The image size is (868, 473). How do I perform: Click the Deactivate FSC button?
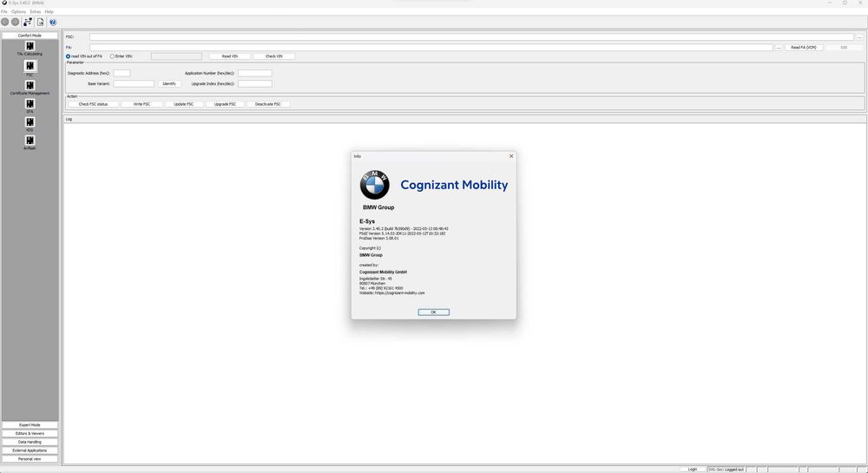268,104
